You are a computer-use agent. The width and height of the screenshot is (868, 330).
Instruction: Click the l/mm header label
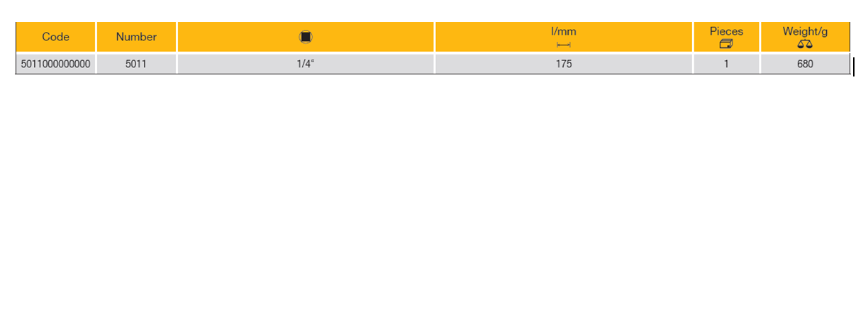564,31
